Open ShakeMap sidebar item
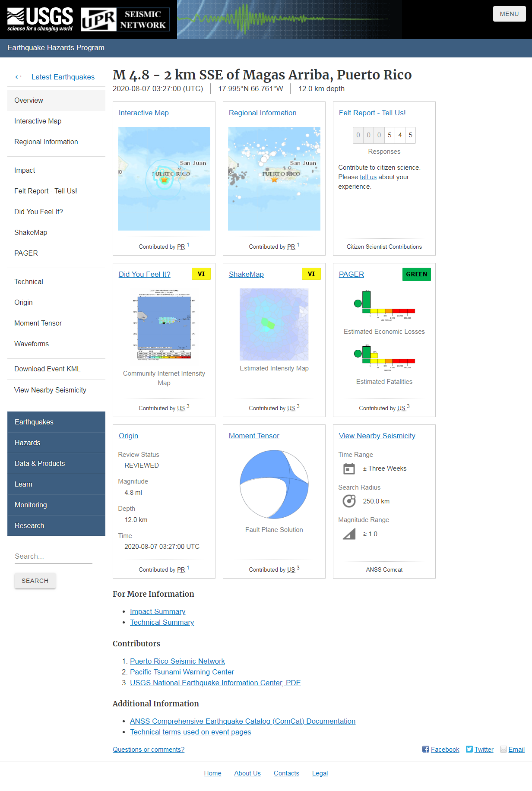This screenshot has height=791, width=532. [56, 232]
